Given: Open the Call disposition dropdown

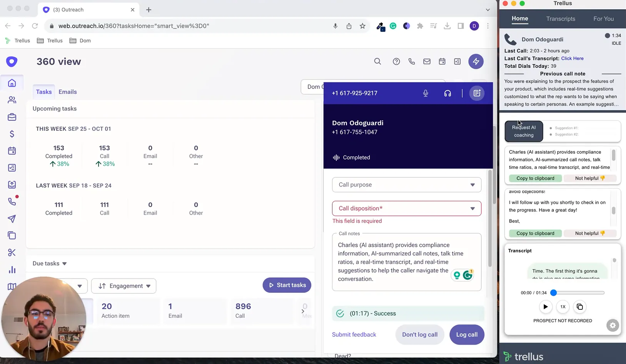Looking at the screenshot, I should (407, 209).
